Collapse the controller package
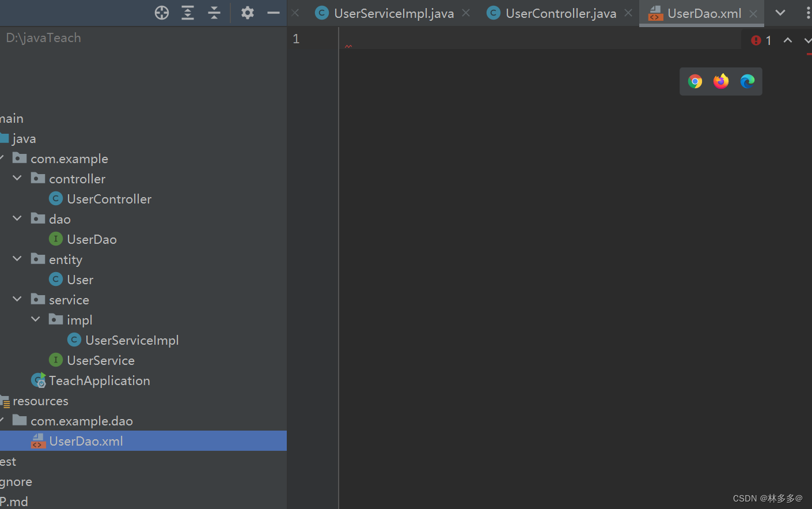The height and width of the screenshot is (509, 812). click(17, 178)
